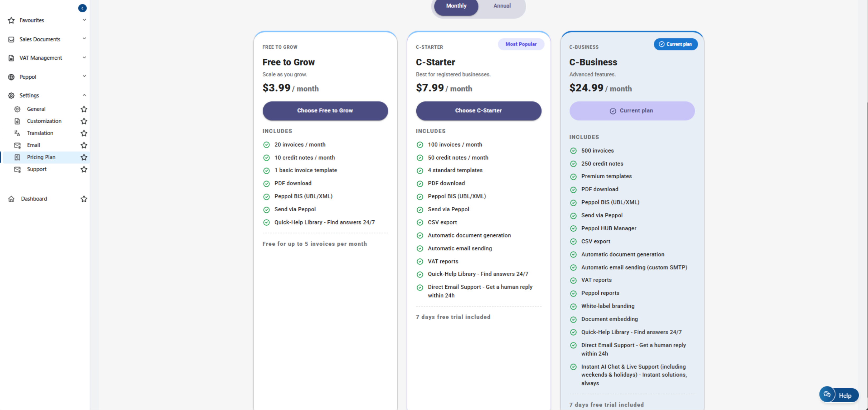The image size is (868, 410).
Task: Switch billing to Annual
Action: [x=502, y=6]
